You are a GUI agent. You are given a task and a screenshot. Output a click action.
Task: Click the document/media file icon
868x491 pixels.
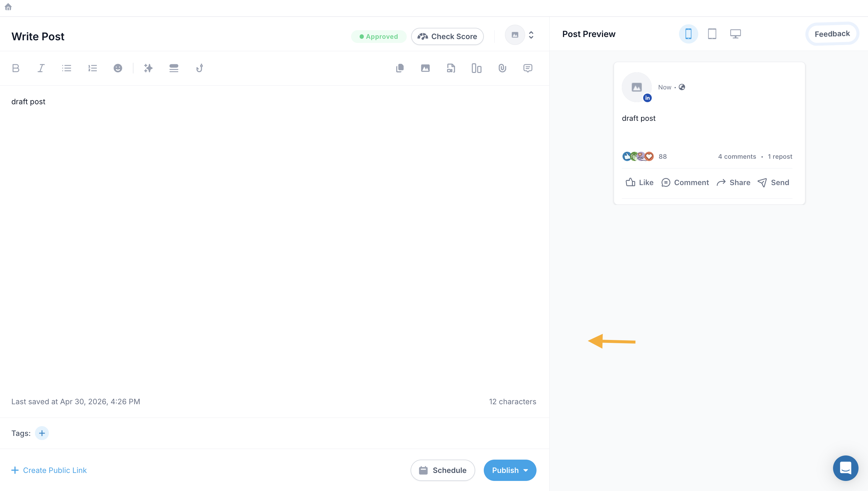451,68
